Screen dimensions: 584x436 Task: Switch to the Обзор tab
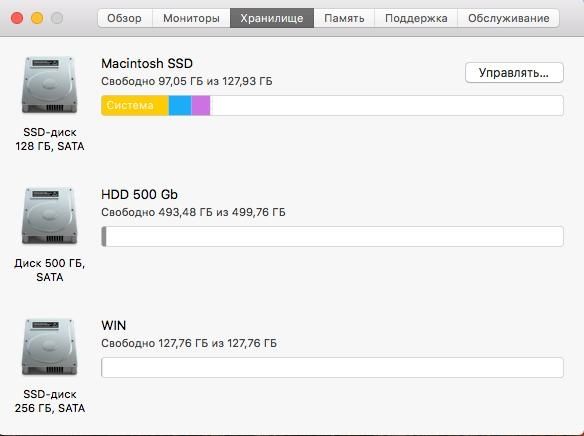tap(125, 18)
